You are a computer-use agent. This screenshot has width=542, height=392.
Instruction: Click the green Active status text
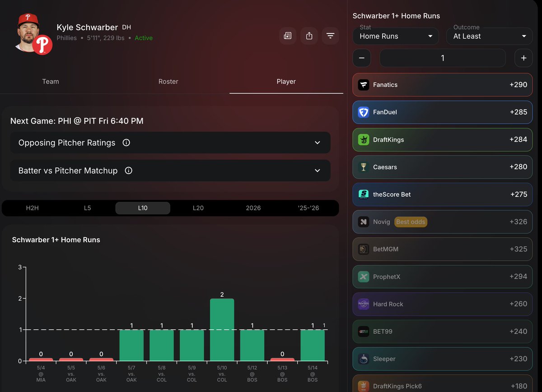click(144, 38)
